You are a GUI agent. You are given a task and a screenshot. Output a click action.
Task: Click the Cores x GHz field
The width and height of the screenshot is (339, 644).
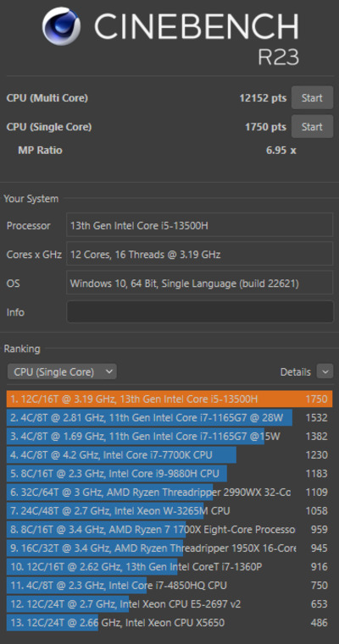point(200,254)
